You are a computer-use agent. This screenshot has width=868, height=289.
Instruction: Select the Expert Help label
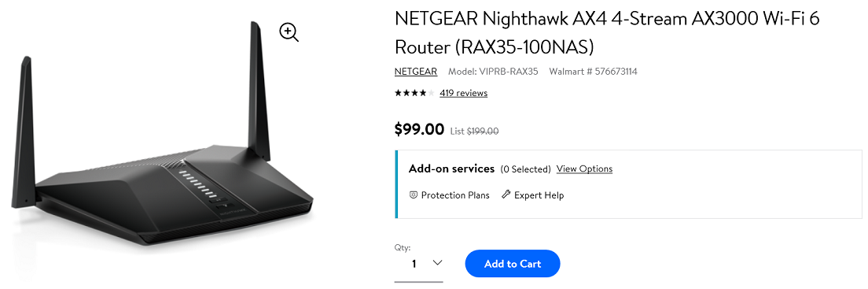click(539, 195)
